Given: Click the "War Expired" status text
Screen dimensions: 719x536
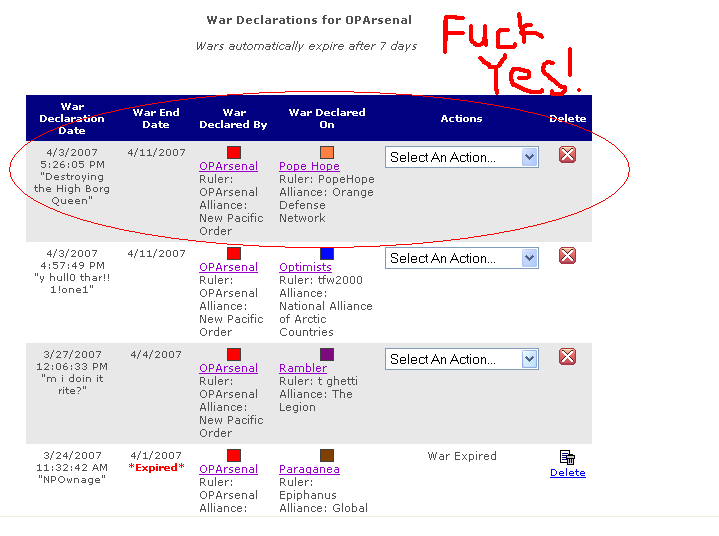Looking at the screenshot, I should pos(462,456).
